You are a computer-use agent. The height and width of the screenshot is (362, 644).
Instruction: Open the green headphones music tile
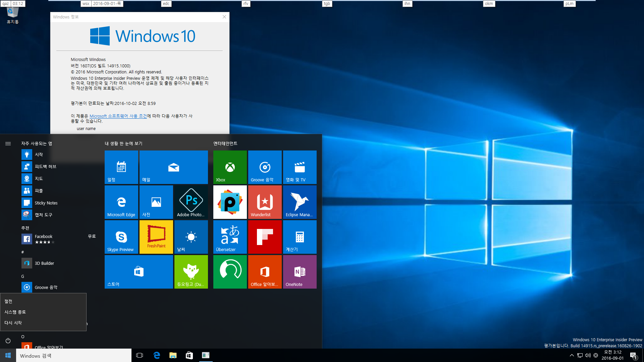pyautogui.click(x=230, y=272)
